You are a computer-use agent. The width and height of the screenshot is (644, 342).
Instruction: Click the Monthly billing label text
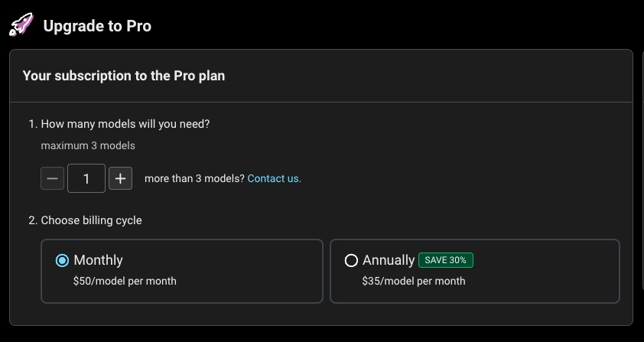98,260
